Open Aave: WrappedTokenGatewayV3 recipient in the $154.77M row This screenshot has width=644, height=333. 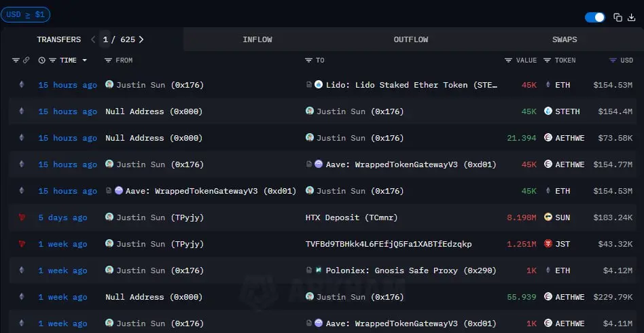coord(411,164)
